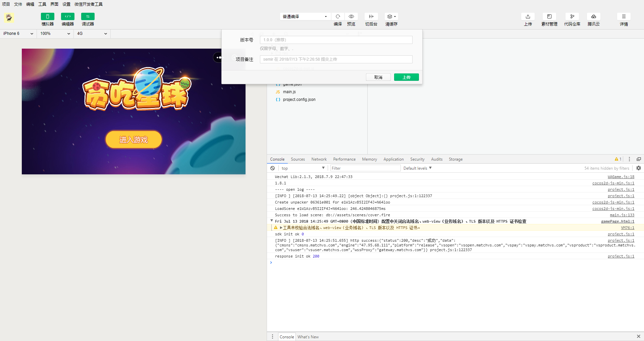The height and width of the screenshot is (341, 644).
Task: Click the 清缓存 clear cache icon
Action: [391, 16]
